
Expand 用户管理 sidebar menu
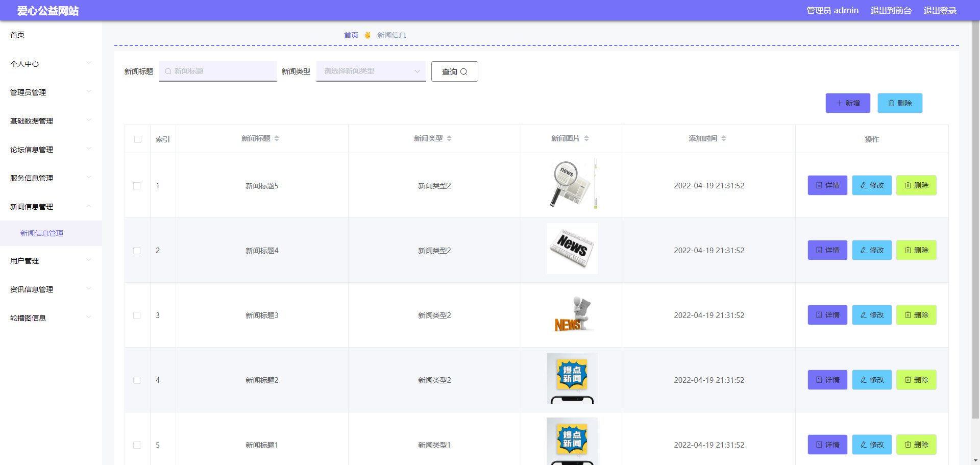pos(51,261)
